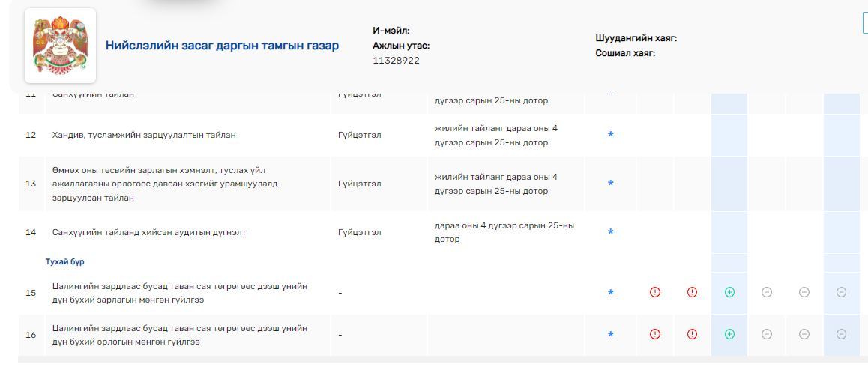This screenshot has height=370, width=868.
Task: Click the green plus icon in row 16
Action: pyautogui.click(x=729, y=335)
